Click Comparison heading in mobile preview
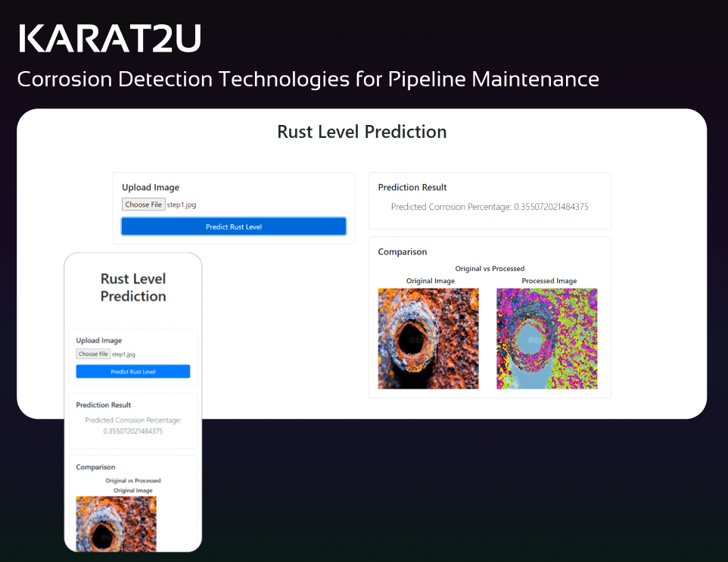The height and width of the screenshot is (562, 728). click(95, 467)
